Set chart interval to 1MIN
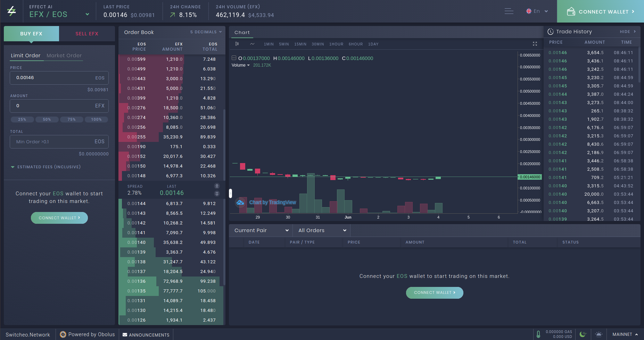 [x=269, y=44]
